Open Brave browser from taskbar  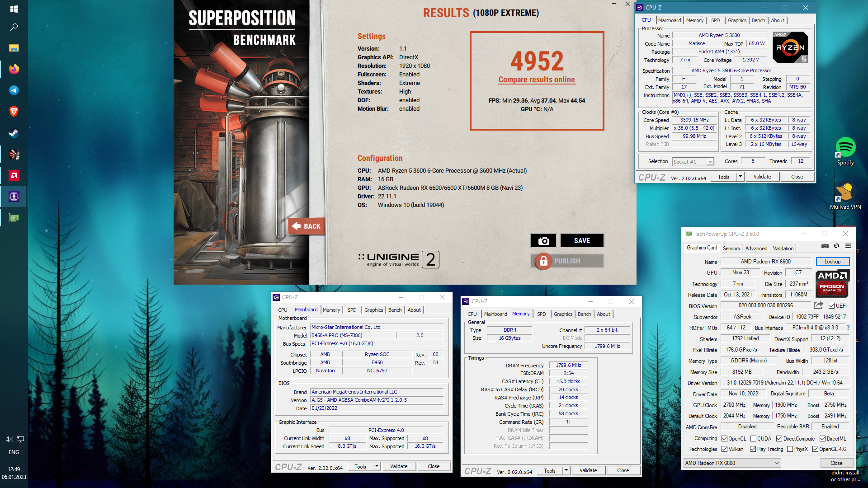pyautogui.click(x=14, y=112)
